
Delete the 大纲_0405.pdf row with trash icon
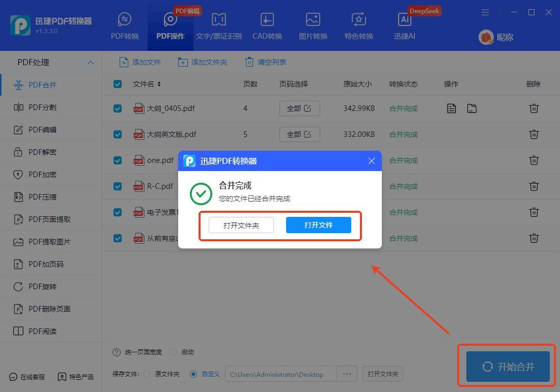coord(534,108)
